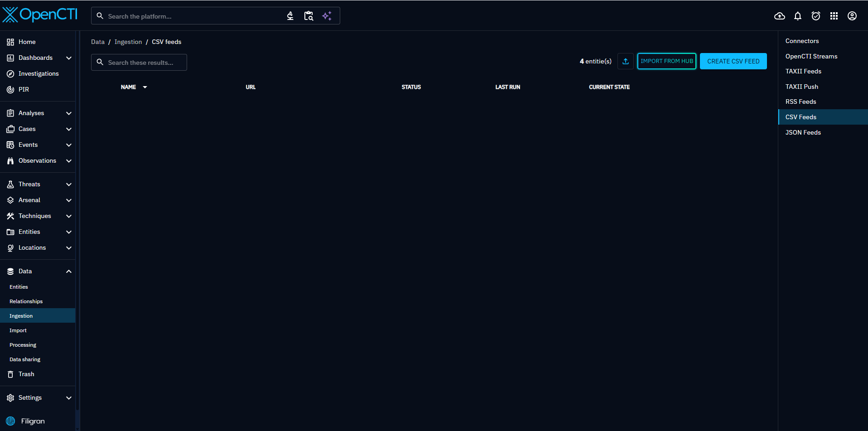The height and width of the screenshot is (431, 868).
Task: Open the background tasks alarm icon
Action: click(816, 16)
